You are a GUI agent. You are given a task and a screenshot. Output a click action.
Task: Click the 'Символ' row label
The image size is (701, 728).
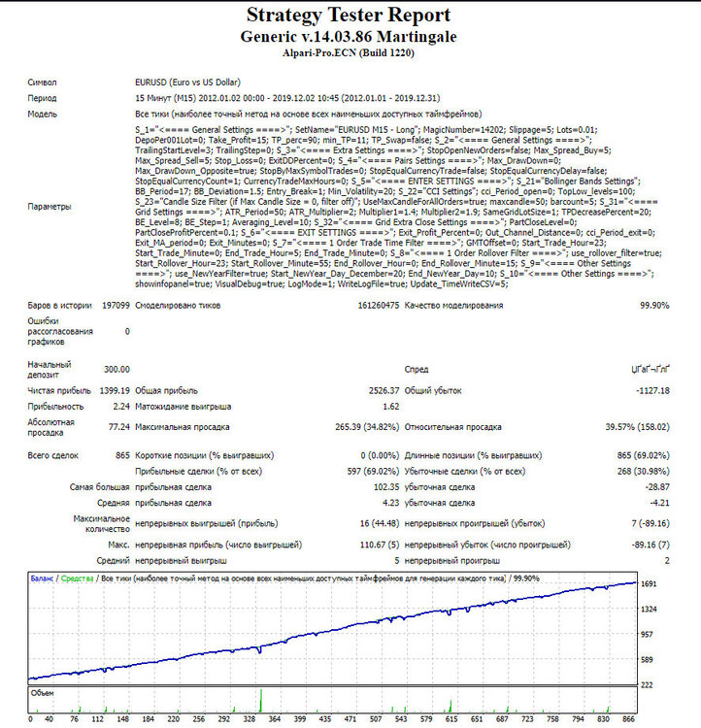(x=42, y=83)
